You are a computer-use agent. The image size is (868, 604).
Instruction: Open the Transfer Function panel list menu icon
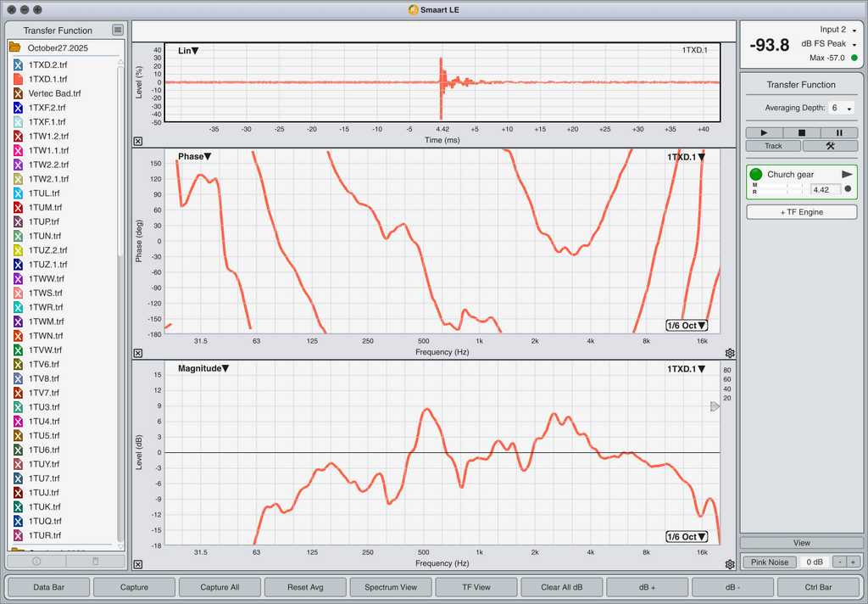coord(118,30)
